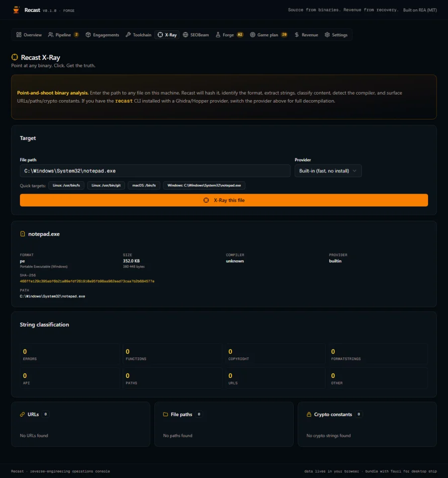
Task: Click the File path input field
Action: tap(155, 171)
